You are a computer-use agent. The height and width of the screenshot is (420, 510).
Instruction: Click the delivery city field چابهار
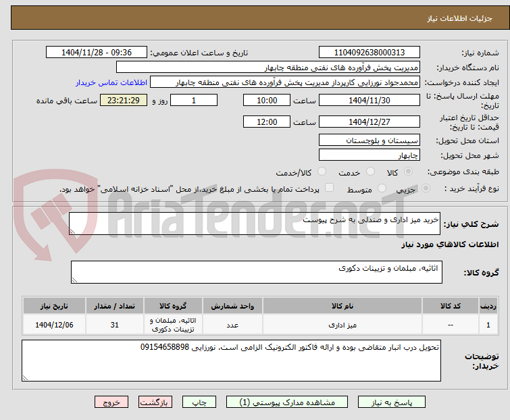coord(369,155)
